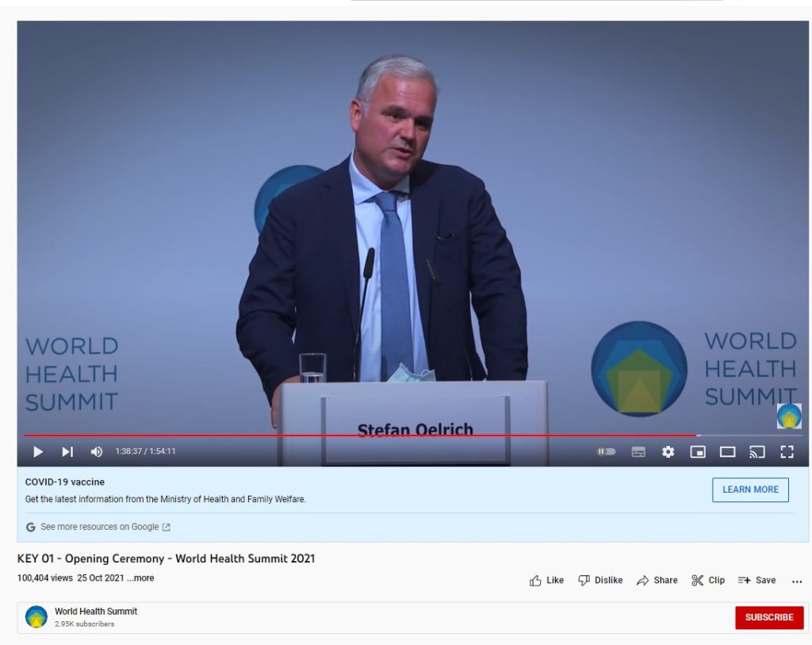This screenshot has width=812, height=645.
Task: Click the LEARN MORE button
Action: point(750,490)
